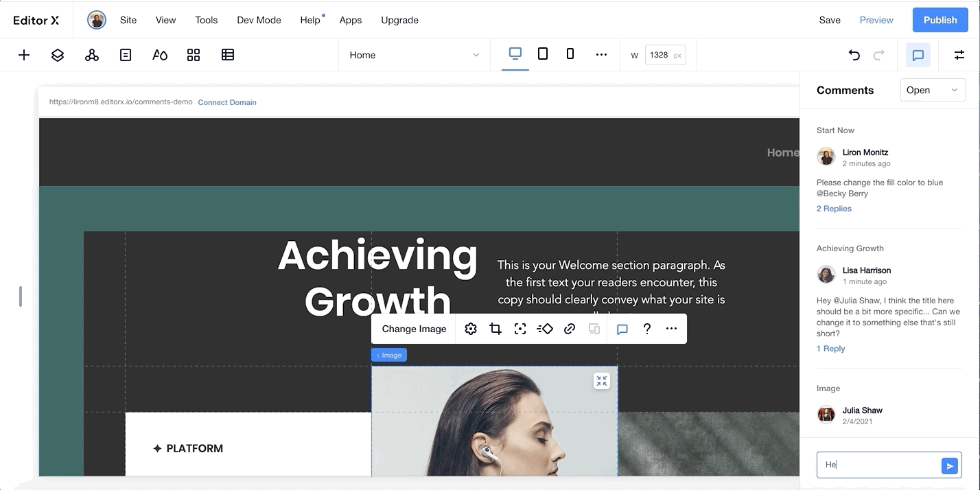Click the Save button

tap(830, 20)
